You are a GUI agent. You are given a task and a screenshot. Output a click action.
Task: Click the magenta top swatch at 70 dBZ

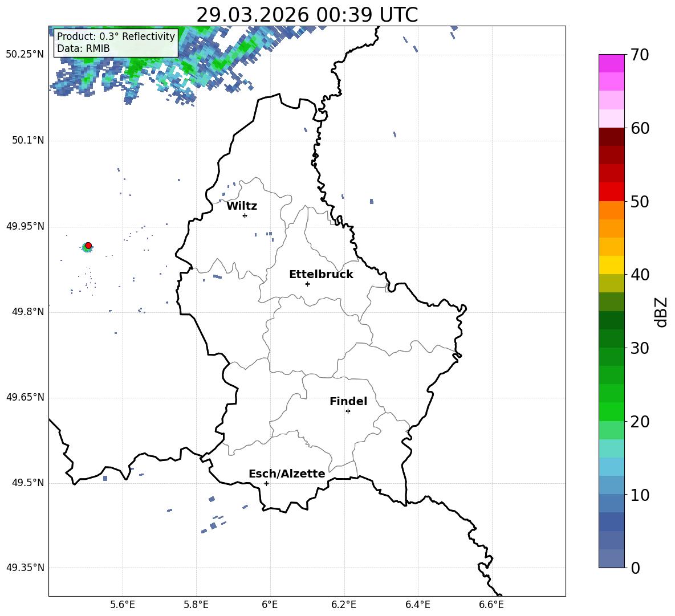[x=611, y=63]
